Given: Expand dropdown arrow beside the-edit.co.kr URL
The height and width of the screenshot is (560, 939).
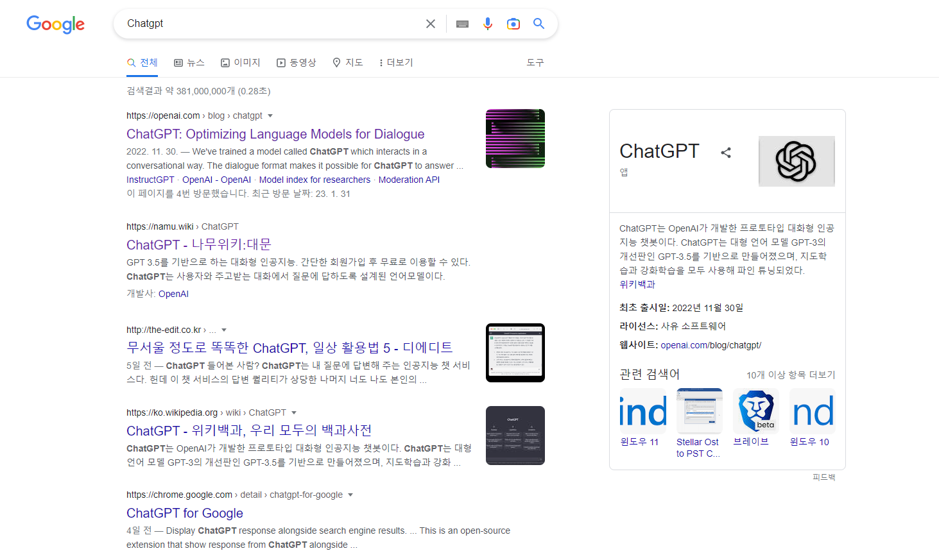Looking at the screenshot, I should pos(224,330).
